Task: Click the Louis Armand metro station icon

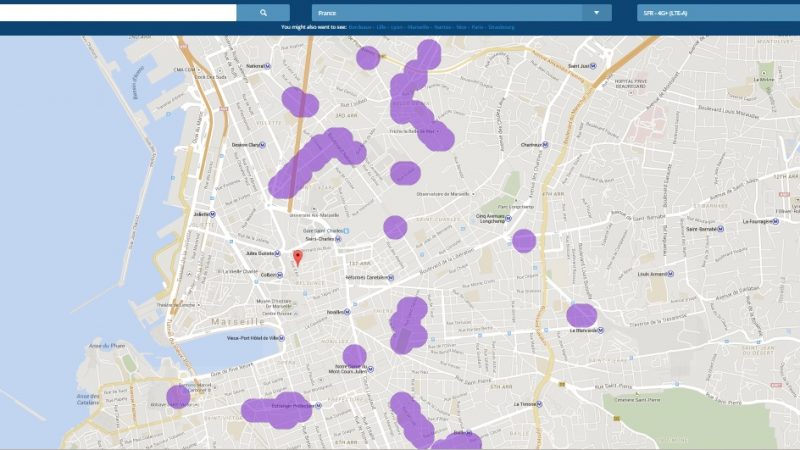Action: (x=671, y=272)
